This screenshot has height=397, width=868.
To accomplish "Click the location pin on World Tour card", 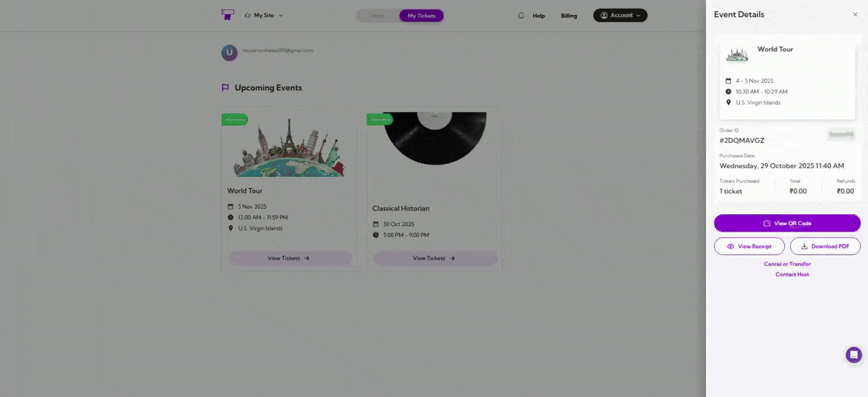I will 231,228.
